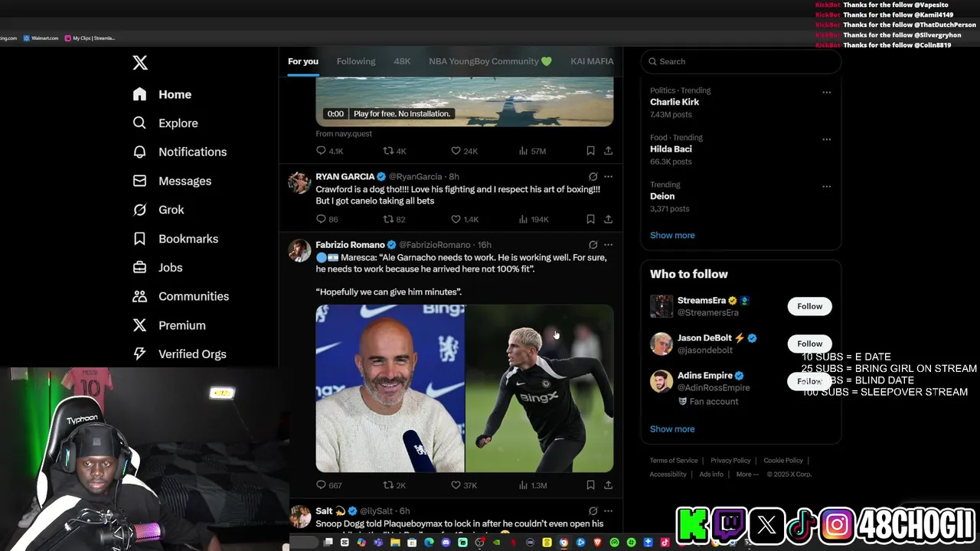Click the X logo in sidebar
The image size is (980, 551).
pyautogui.click(x=140, y=63)
